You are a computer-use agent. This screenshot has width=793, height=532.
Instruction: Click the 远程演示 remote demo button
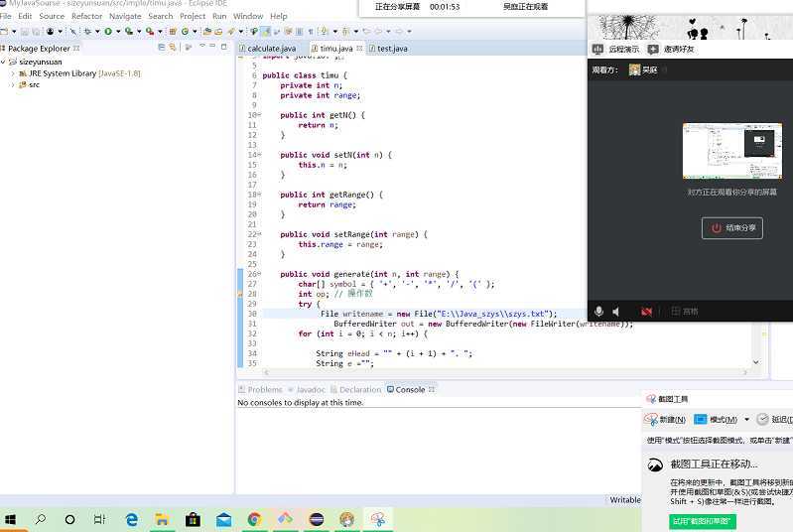pos(616,49)
